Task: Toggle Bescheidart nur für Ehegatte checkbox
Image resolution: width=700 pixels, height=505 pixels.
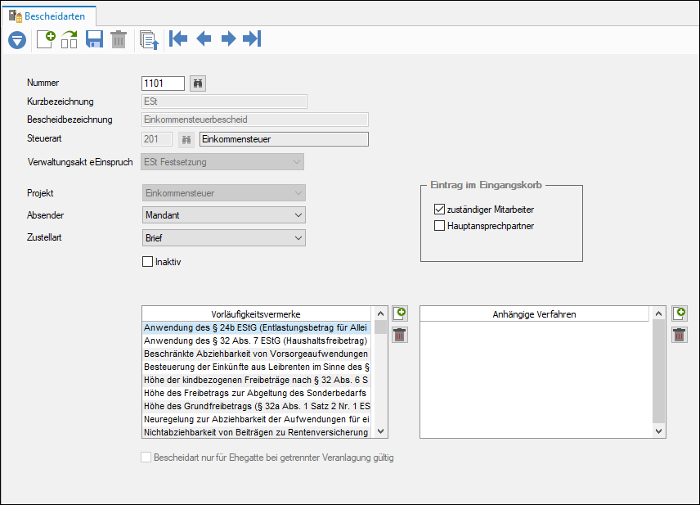Action: click(x=146, y=457)
